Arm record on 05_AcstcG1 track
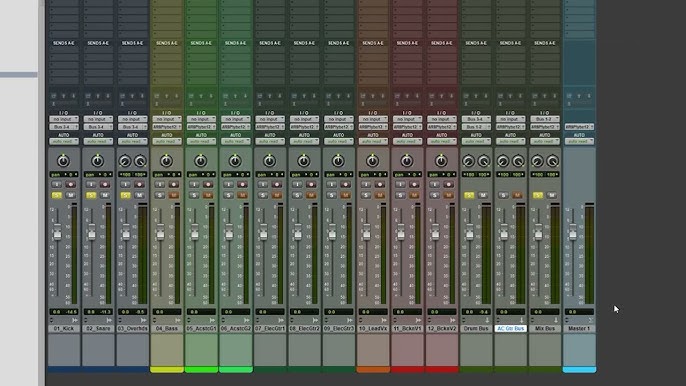The height and width of the screenshot is (386, 686). (208, 185)
